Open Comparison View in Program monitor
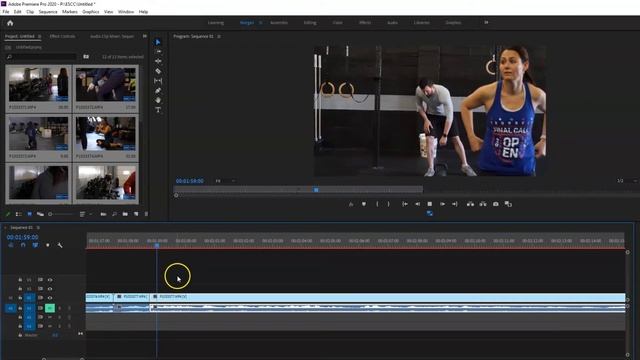 [x=508, y=204]
